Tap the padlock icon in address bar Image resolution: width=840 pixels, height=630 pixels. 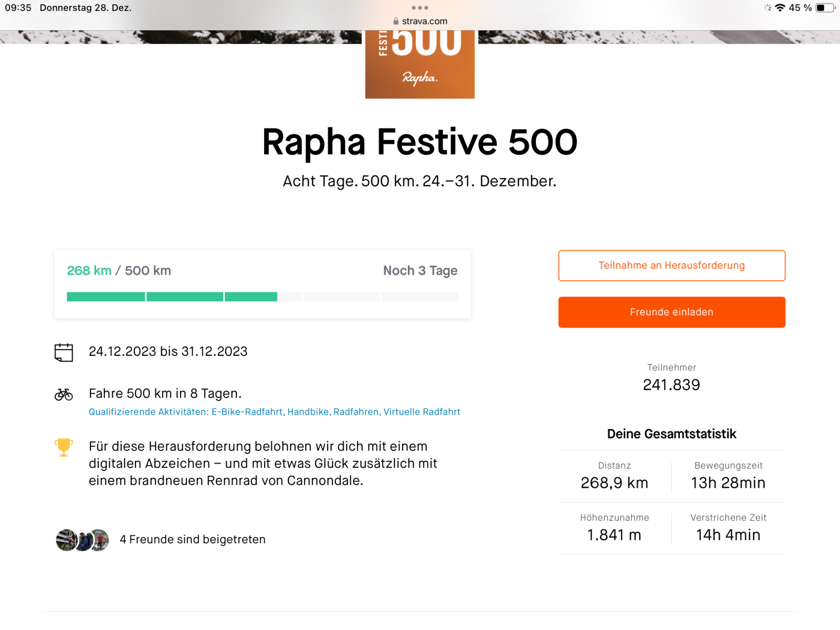(x=396, y=21)
